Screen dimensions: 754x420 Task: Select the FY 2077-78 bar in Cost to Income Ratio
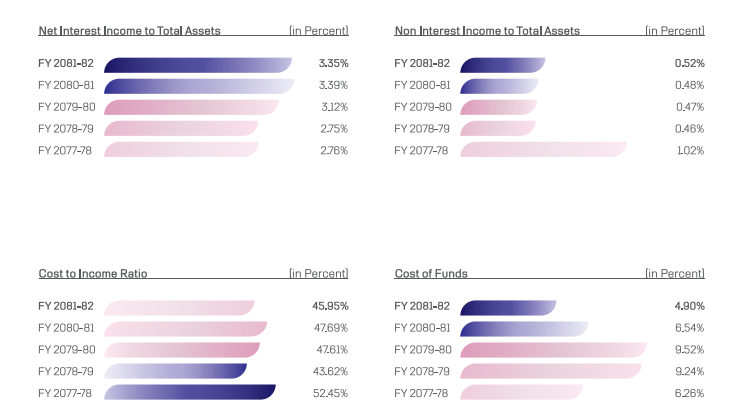189,393
